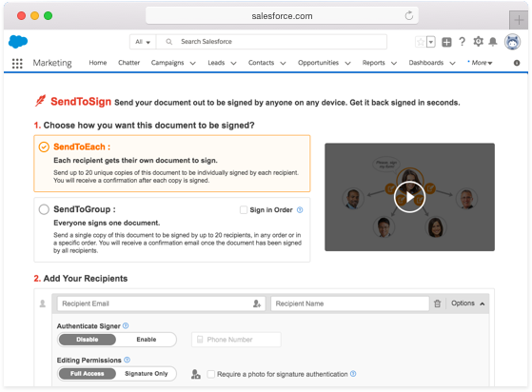The image size is (532, 392).
Task: Click the SendToSign heading text
Action: tap(81, 102)
